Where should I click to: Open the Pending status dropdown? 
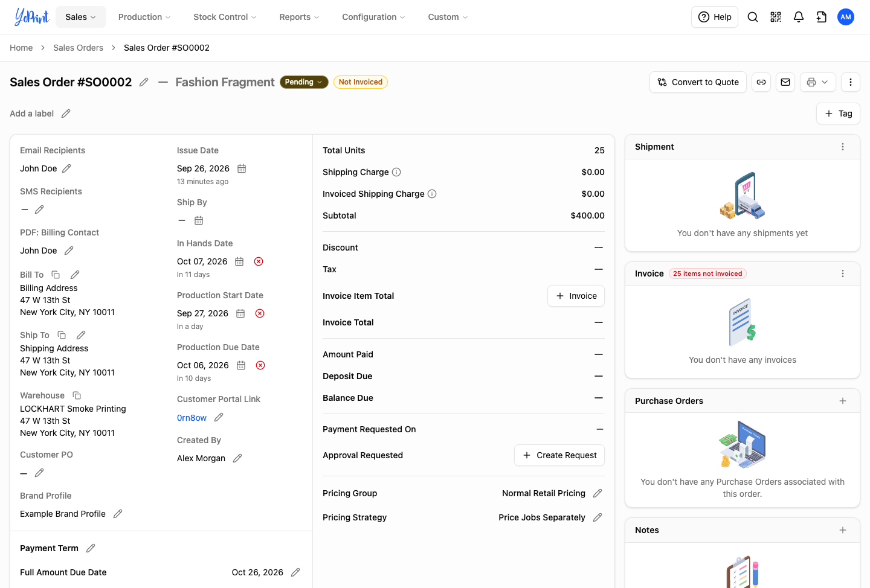point(304,82)
